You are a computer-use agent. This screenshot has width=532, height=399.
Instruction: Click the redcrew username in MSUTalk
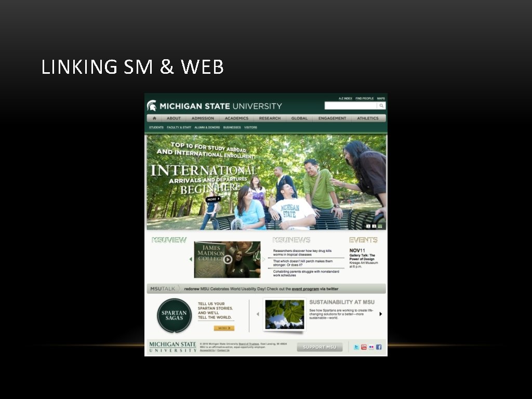[192, 289]
